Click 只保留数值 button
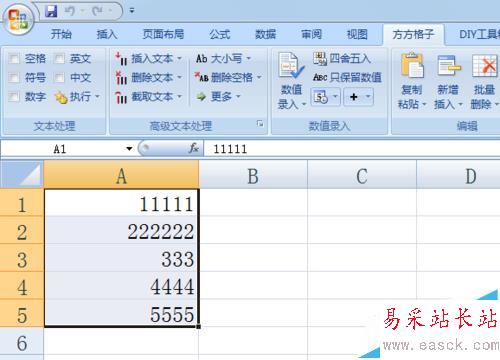Screen dimensions: 500x360 pyautogui.click(x=347, y=78)
